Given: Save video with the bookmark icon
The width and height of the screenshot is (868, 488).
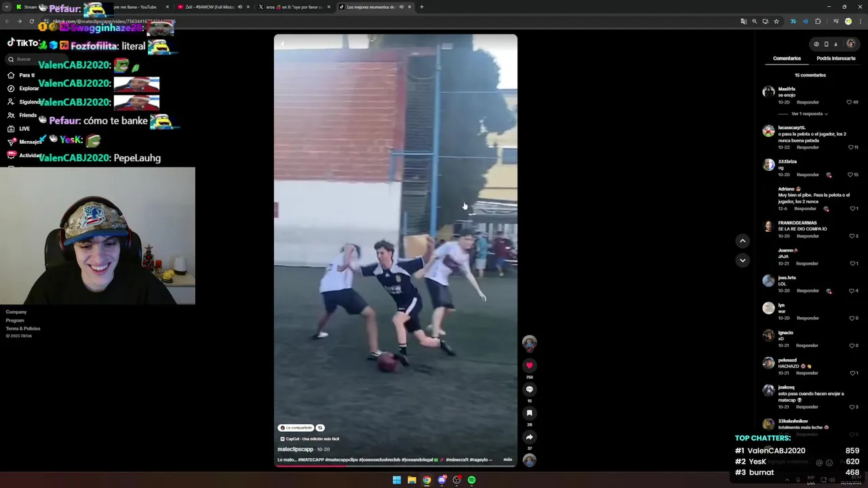Looking at the screenshot, I should coord(530,413).
